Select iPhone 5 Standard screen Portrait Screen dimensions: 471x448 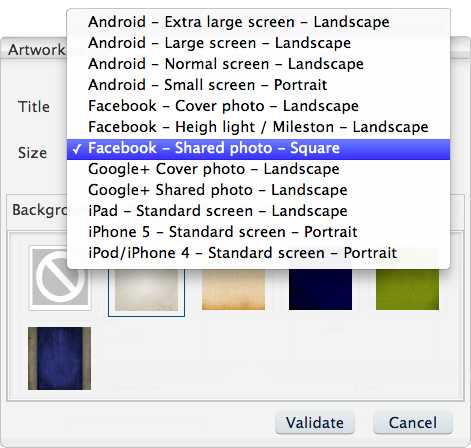click(258, 232)
